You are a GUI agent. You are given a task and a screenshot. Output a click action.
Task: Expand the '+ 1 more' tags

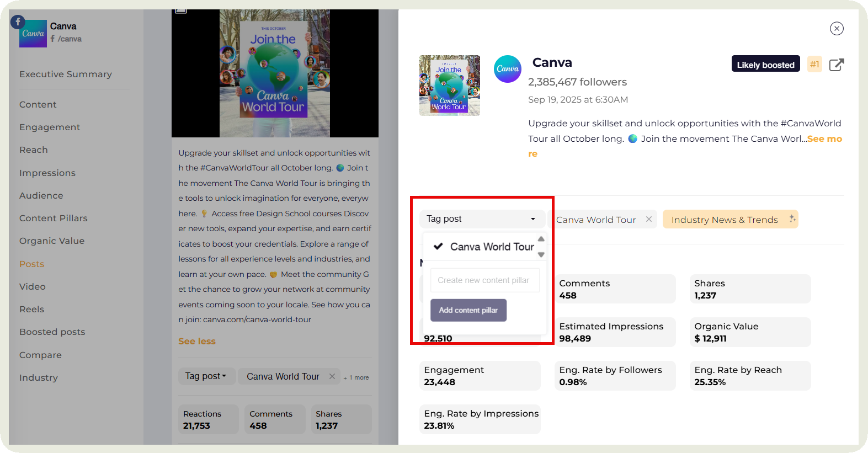pyautogui.click(x=356, y=377)
